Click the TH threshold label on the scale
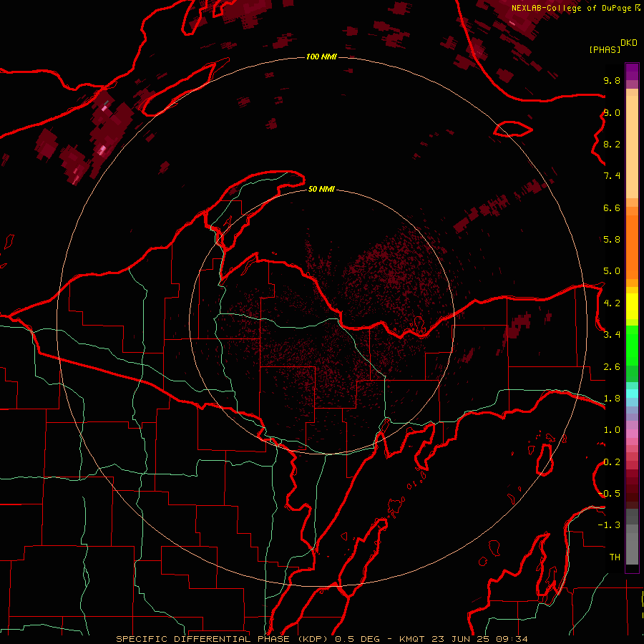This screenshot has height=644, width=644. (x=615, y=557)
